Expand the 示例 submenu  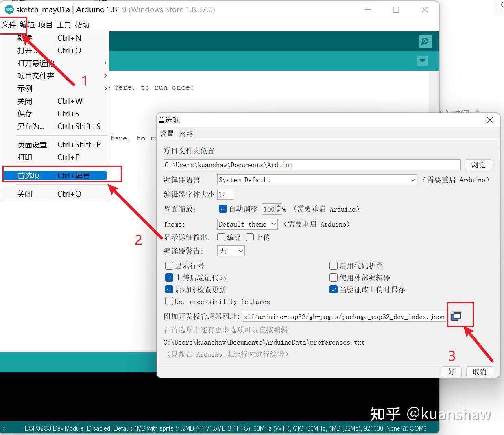coord(25,88)
